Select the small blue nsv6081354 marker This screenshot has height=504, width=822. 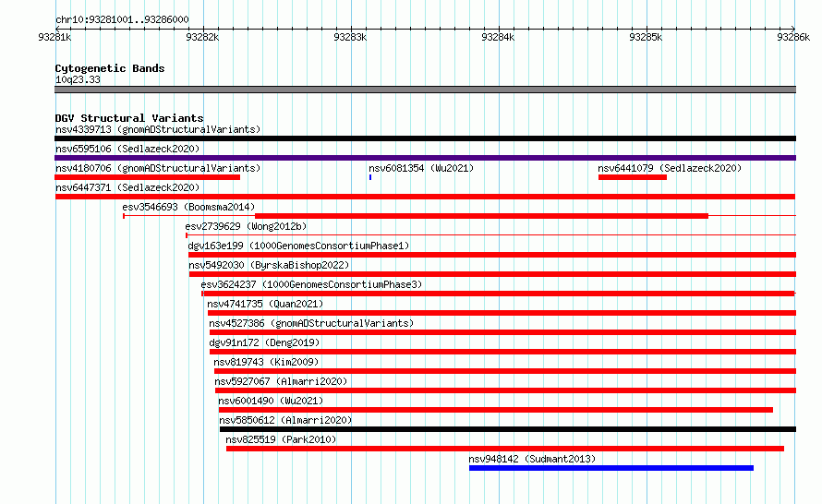370,177
